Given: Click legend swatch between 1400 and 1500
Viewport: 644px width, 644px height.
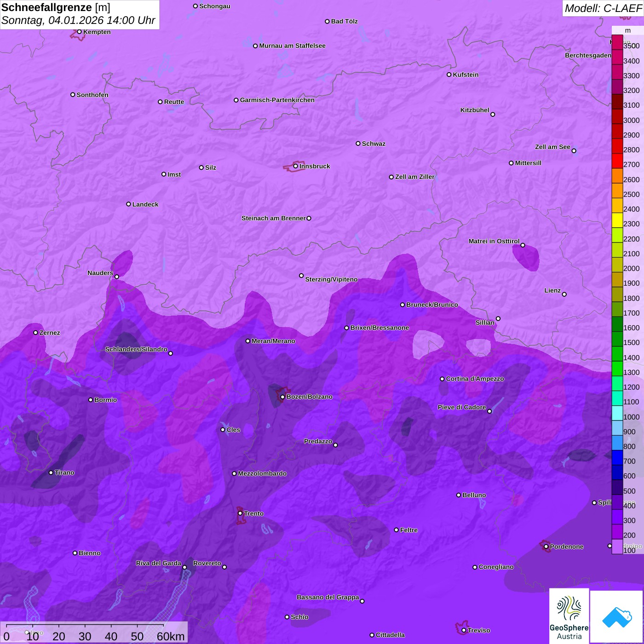Looking at the screenshot, I should coord(617,354).
